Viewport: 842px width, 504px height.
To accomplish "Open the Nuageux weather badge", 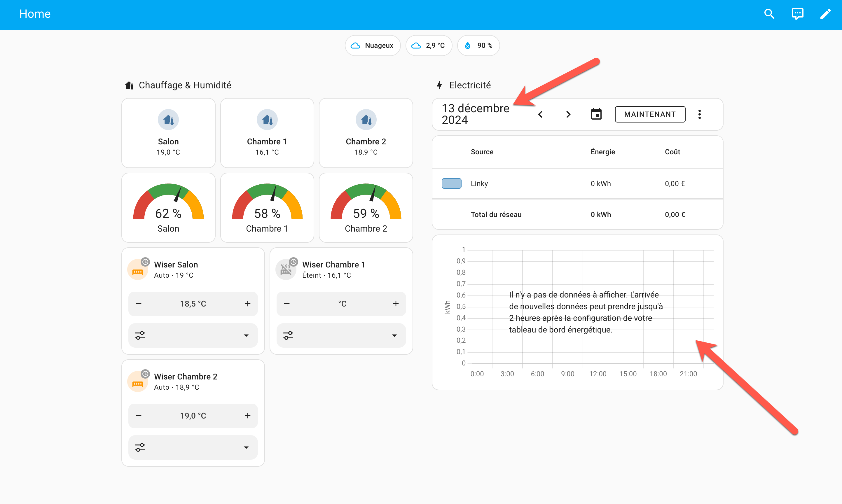I will tap(373, 45).
